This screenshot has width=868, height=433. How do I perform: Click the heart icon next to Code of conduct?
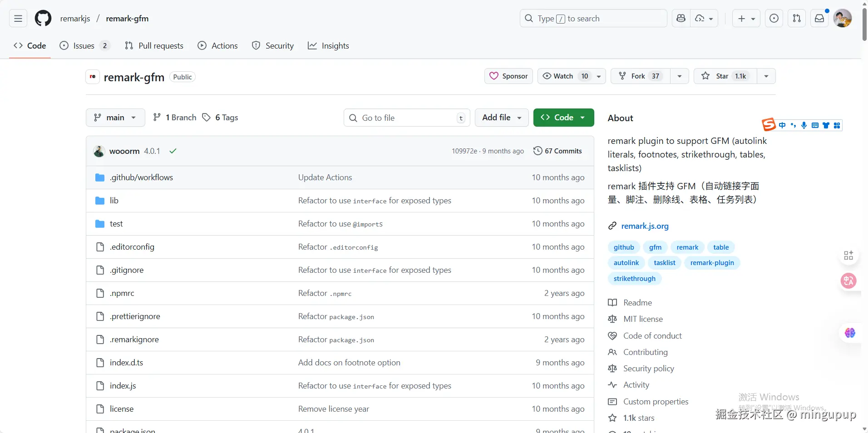(612, 336)
